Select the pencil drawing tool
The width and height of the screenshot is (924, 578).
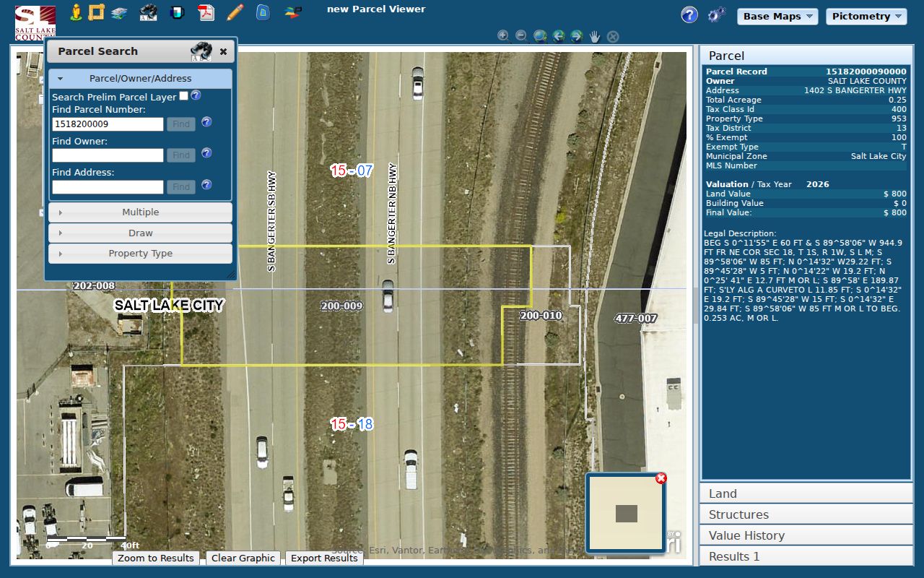[x=235, y=12]
